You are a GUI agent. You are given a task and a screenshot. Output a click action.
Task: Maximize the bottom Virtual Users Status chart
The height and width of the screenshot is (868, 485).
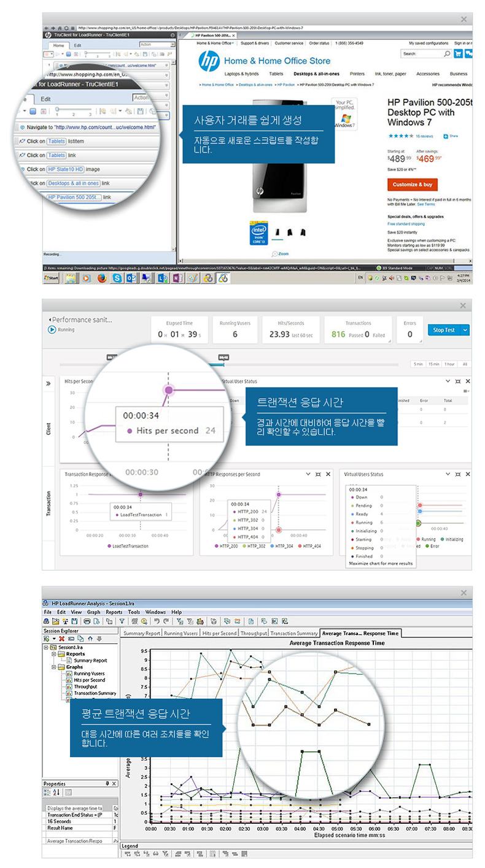(457, 474)
